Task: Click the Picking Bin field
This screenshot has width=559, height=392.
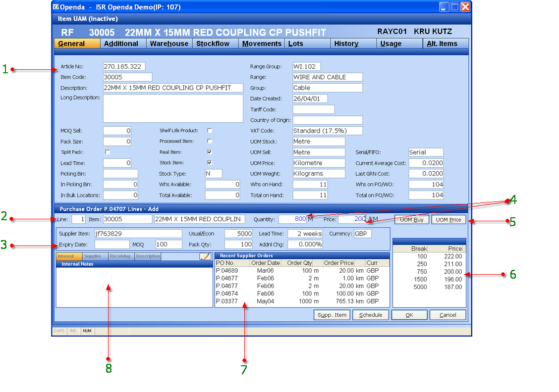Action: [120, 174]
